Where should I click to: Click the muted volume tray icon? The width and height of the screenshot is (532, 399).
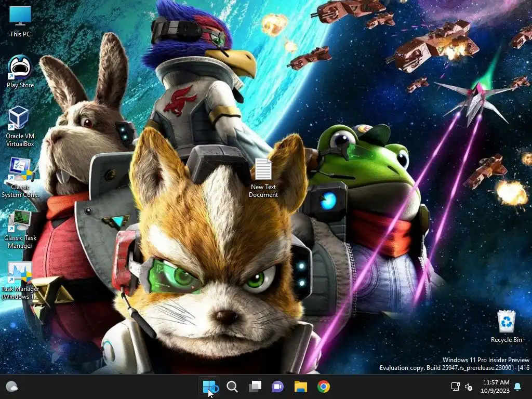469,387
